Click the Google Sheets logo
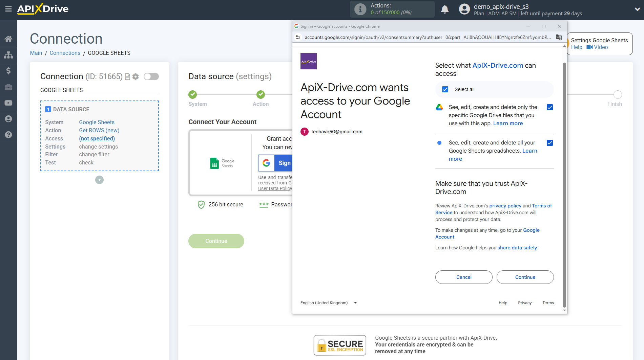This screenshot has width=644, height=360. click(x=222, y=163)
